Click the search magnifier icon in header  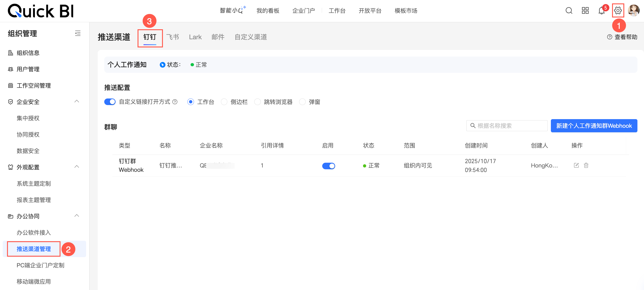[569, 10]
